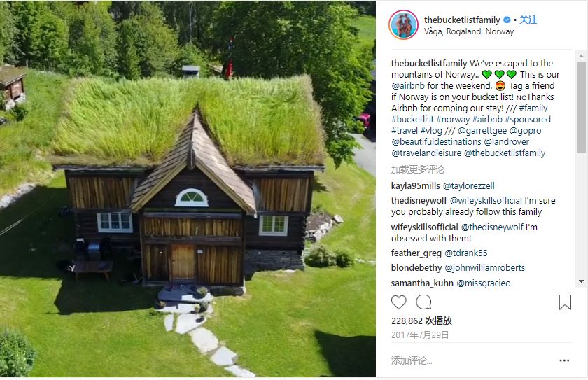Viewport: 588px width, 380px height.
Task: Open the three-dot more options menu
Action: coord(564,360)
